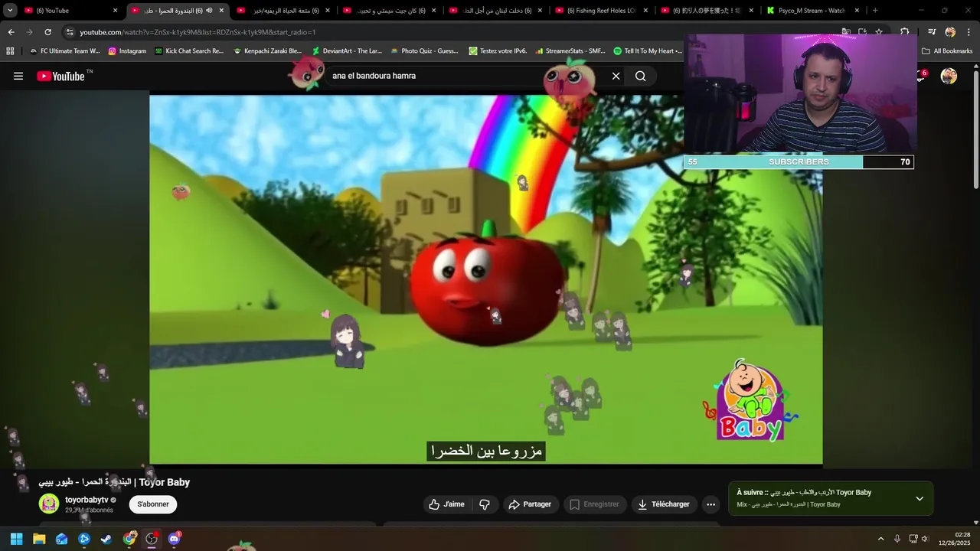Share the video via Partager
Viewport: 980px width, 551px height.
pos(530,504)
